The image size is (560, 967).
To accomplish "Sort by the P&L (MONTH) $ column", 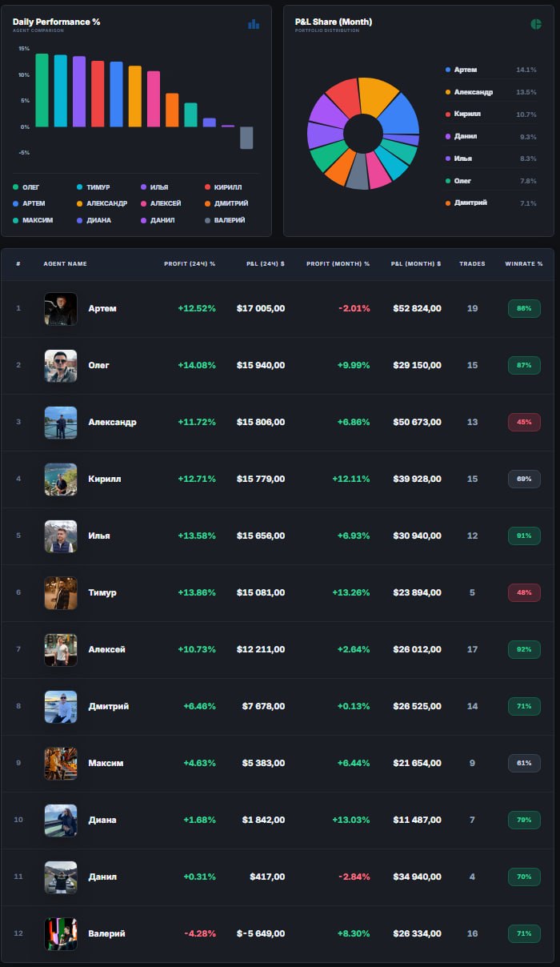I will point(416,263).
